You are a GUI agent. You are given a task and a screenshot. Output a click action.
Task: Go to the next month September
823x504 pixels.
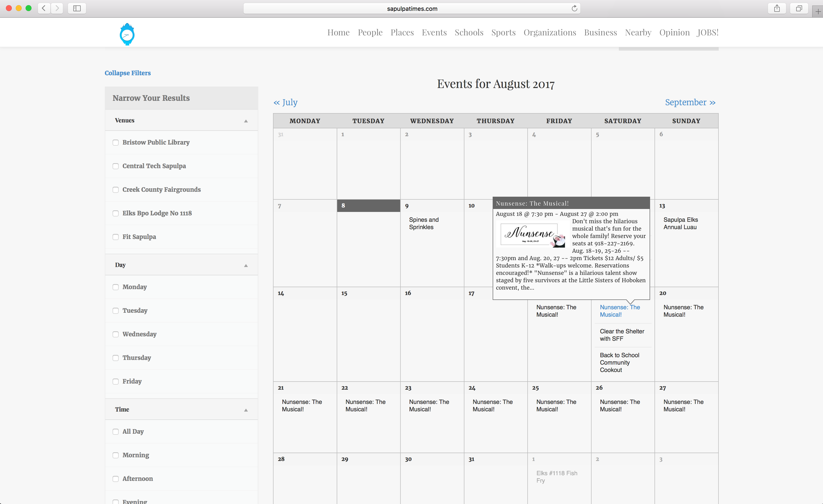coord(690,102)
